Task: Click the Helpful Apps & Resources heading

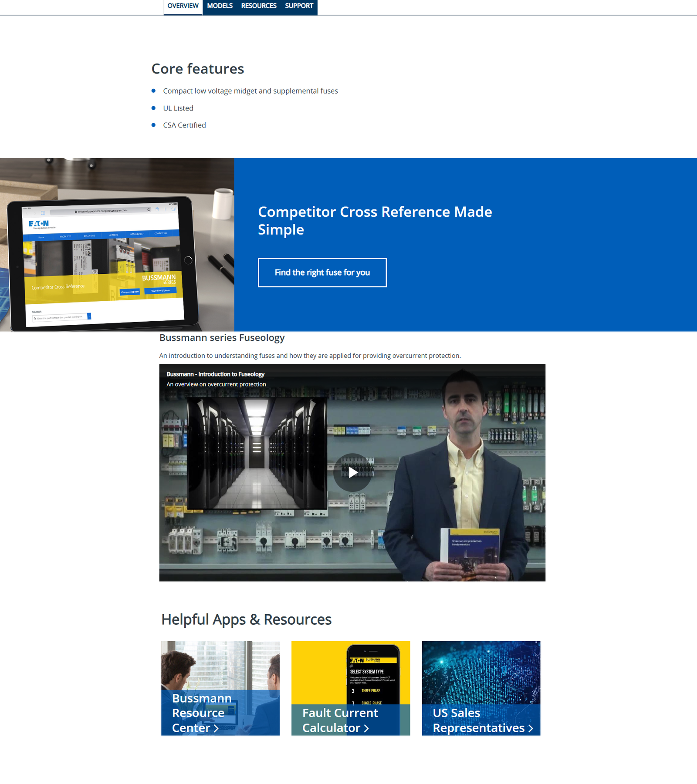Action: pyautogui.click(x=246, y=619)
